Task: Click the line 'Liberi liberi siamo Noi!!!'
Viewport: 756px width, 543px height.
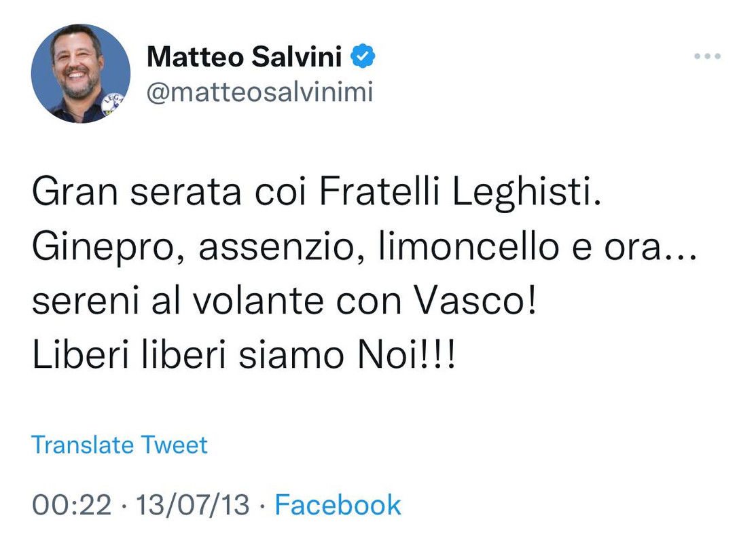Action: 243,356
